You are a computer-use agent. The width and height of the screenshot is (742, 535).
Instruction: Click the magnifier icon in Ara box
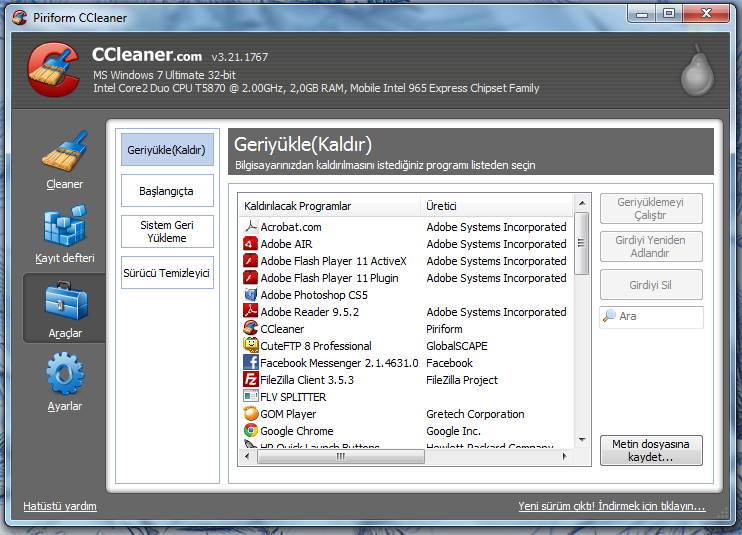click(610, 316)
